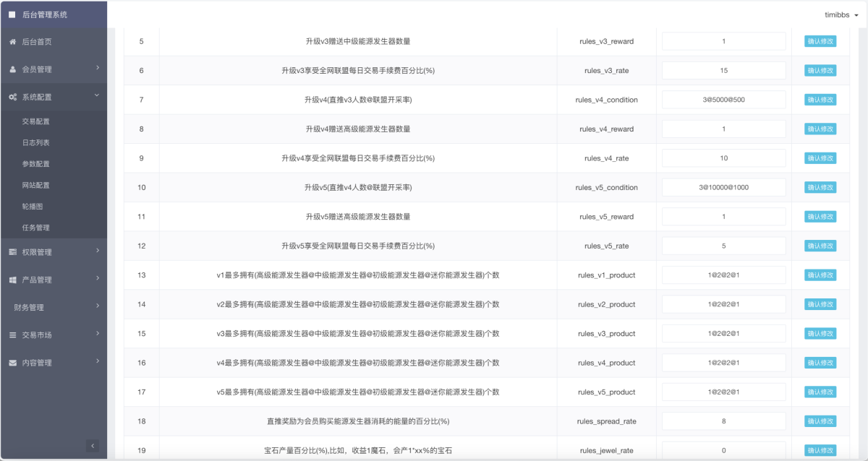
Task: Click the row number 16 cell
Action: [142, 363]
